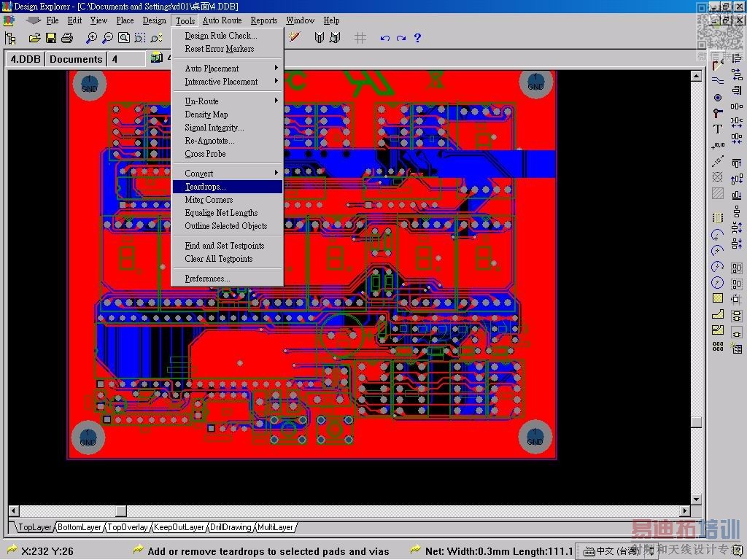
Task: Save the design with the floppy disk icon
Action: [x=51, y=38]
